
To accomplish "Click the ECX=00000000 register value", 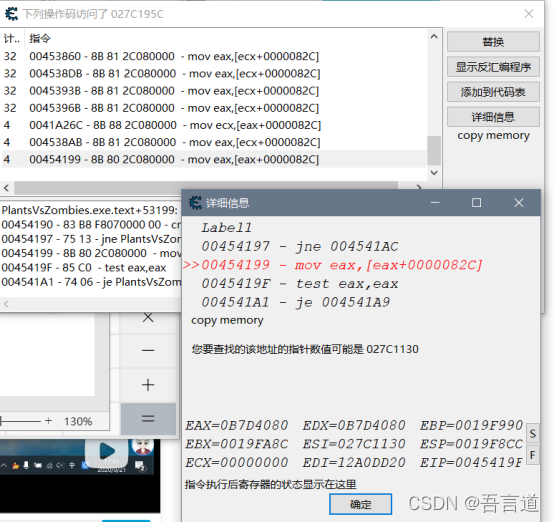I will pos(237,463).
